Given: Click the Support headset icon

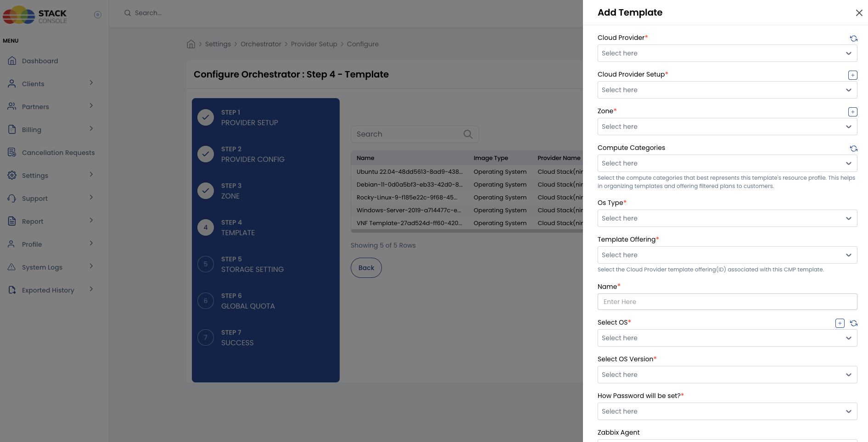Looking at the screenshot, I should [x=12, y=198].
